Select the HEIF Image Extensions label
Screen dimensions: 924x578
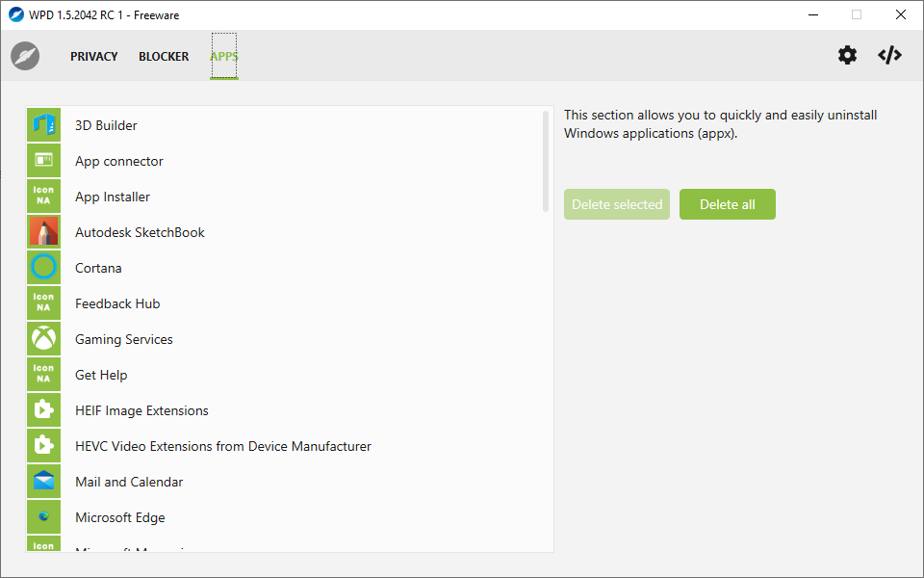click(141, 410)
